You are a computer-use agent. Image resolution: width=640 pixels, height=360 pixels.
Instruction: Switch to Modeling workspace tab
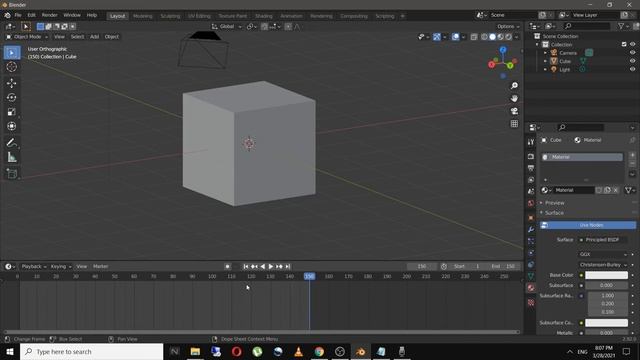tap(142, 16)
